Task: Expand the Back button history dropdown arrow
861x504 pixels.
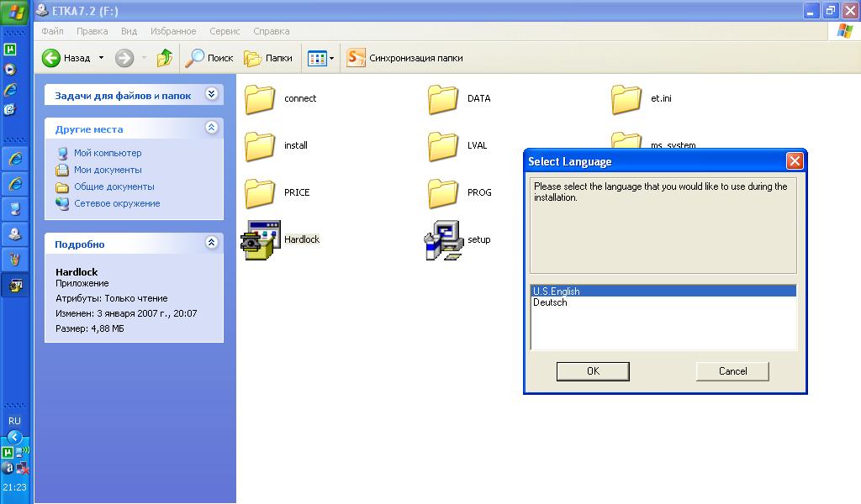Action: tap(102, 58)
